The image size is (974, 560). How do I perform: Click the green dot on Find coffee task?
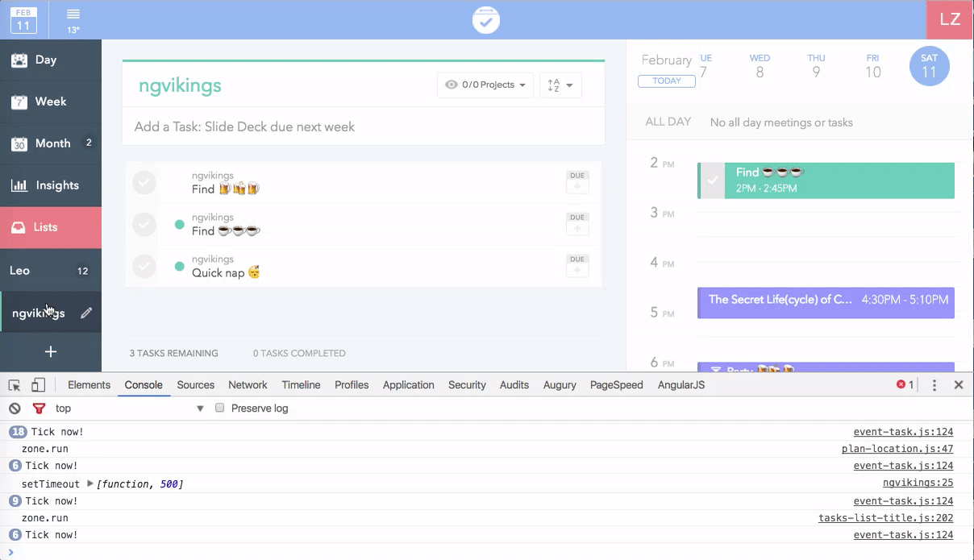point(180,224)
